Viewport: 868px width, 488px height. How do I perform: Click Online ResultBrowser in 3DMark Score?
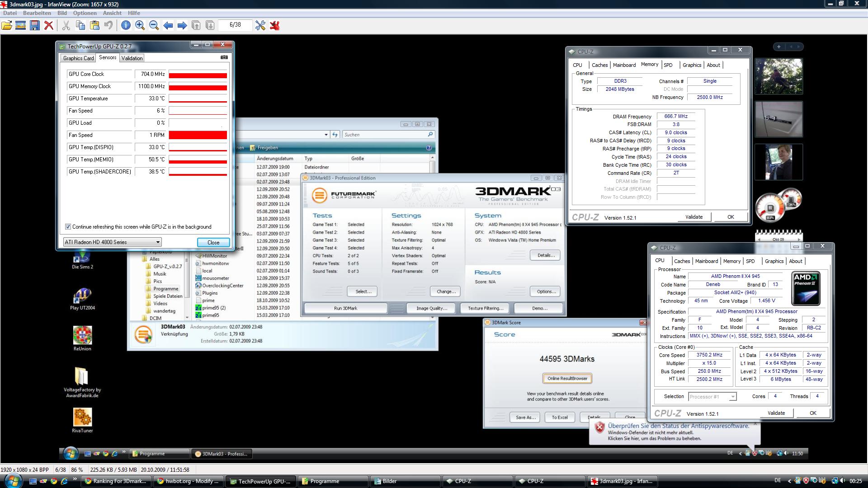coord(567,379)
